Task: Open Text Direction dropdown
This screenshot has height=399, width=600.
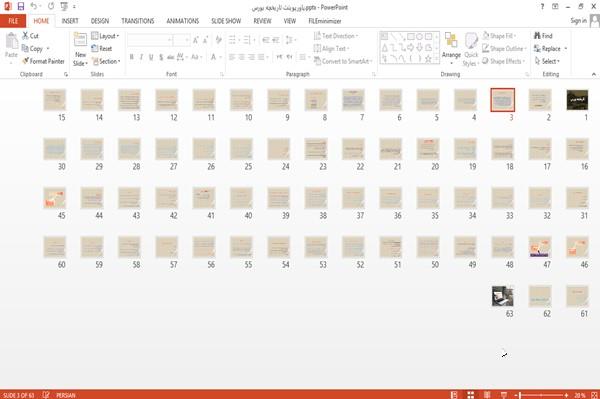Action: point(336,36)
